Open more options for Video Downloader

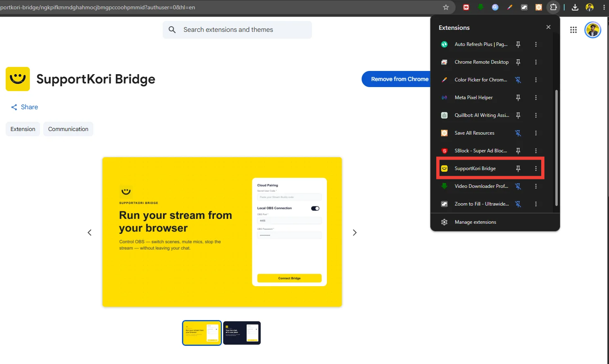click(536, 186)
